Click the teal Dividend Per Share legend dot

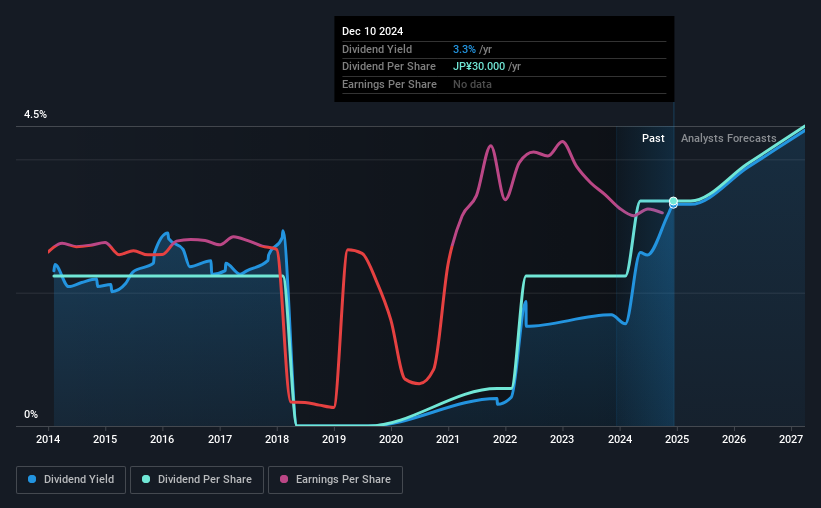tap(146, 479)
